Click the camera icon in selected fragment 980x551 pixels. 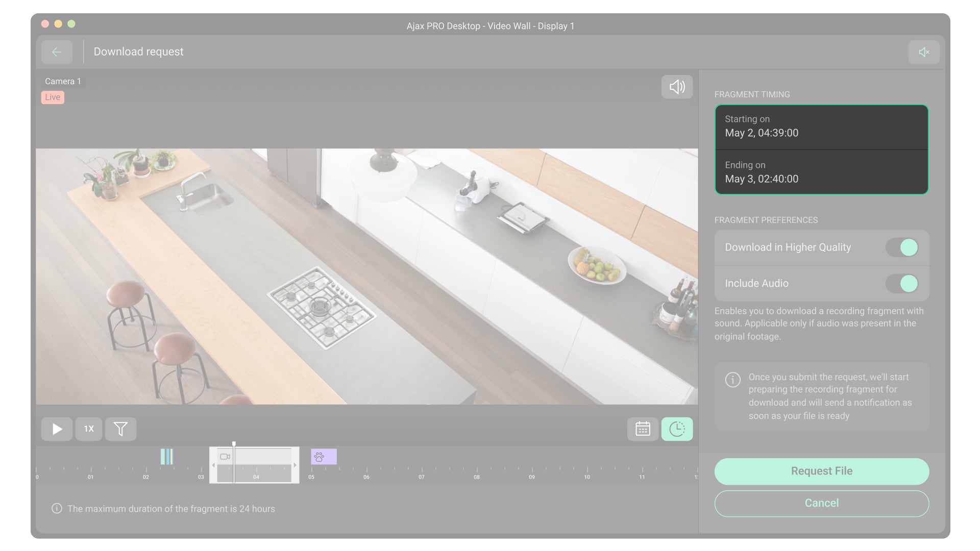[225, 457]
